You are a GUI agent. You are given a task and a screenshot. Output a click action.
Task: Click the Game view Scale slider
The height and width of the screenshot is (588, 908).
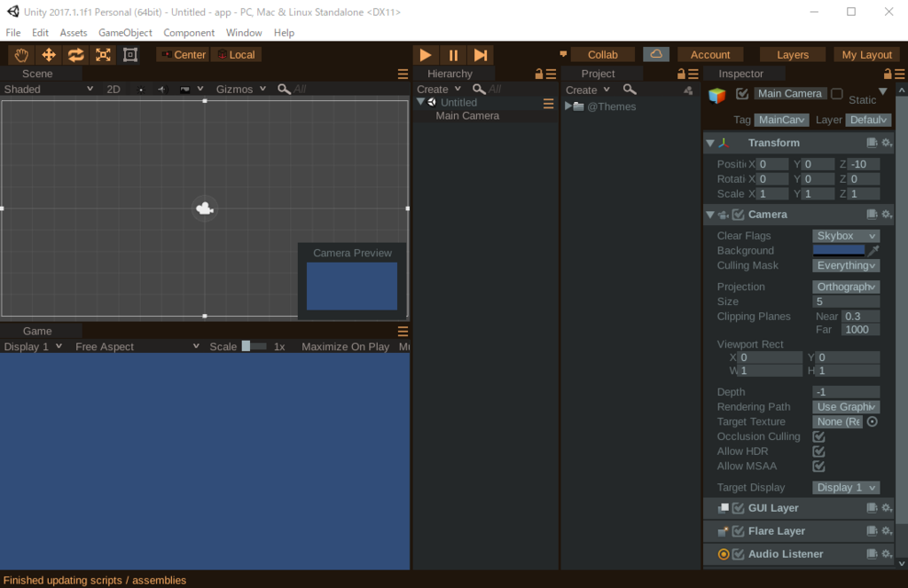(254, 347)
